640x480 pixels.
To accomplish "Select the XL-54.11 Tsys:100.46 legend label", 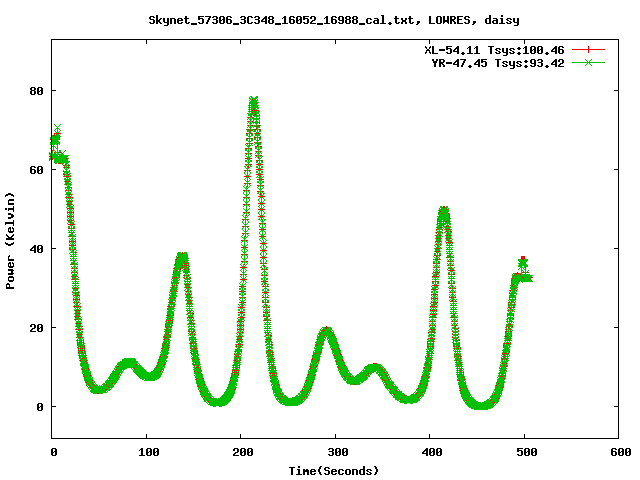I will point(494,50).
